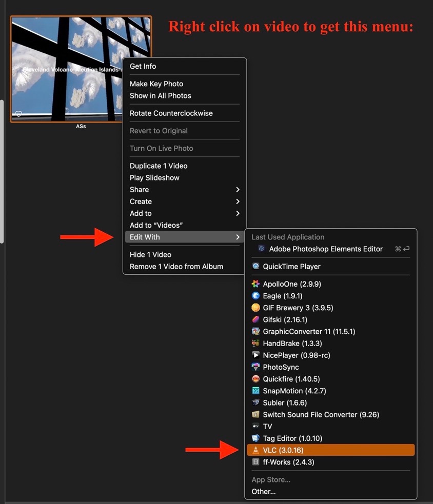433x504 pixels.
Task: Click the GraphicConverter 11 icon
Action: pos(255,332)
